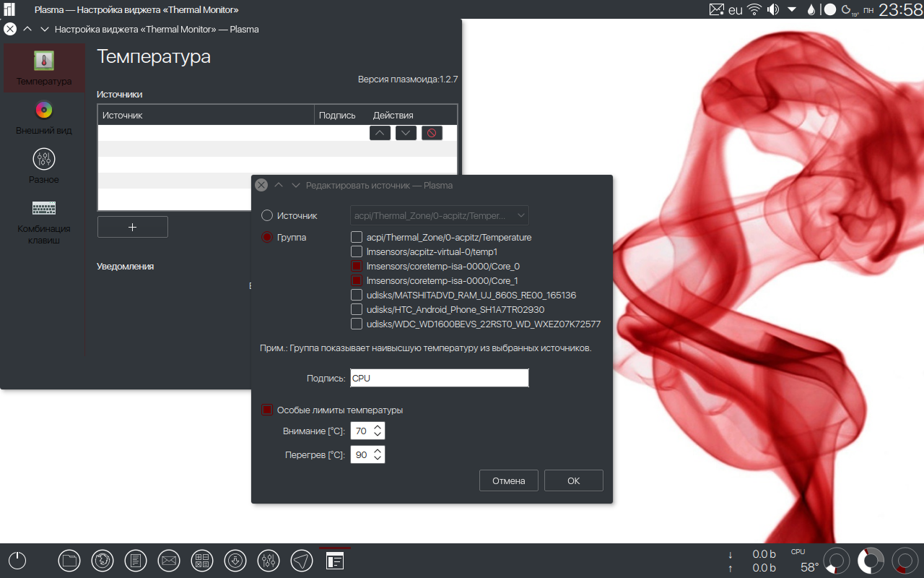Uncheck the coretemp Core_0 sensor

[x=357, y=266]
